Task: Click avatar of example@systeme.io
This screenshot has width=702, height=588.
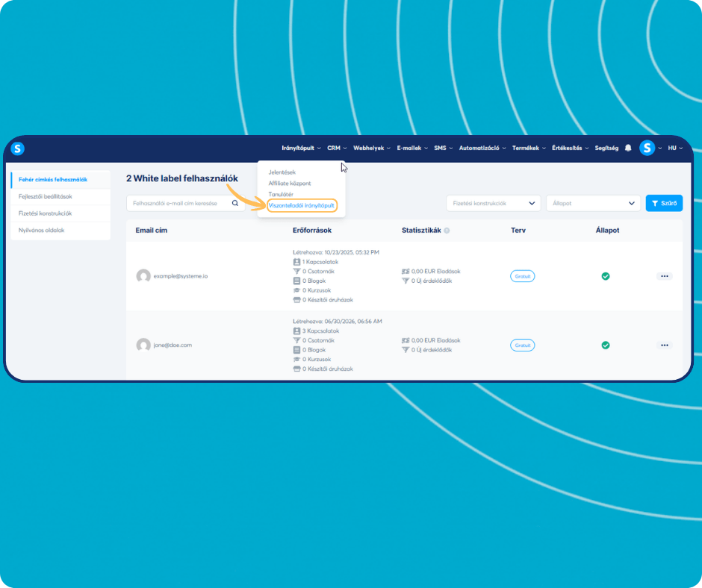Action: pyautogui.click(x=143, y=276)
